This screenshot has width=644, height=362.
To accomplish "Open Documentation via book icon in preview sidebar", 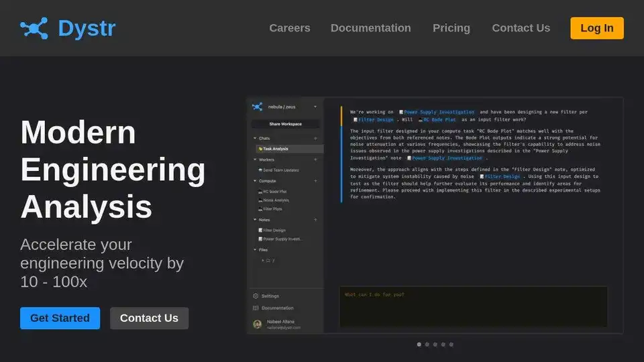I will coord(256,308).
